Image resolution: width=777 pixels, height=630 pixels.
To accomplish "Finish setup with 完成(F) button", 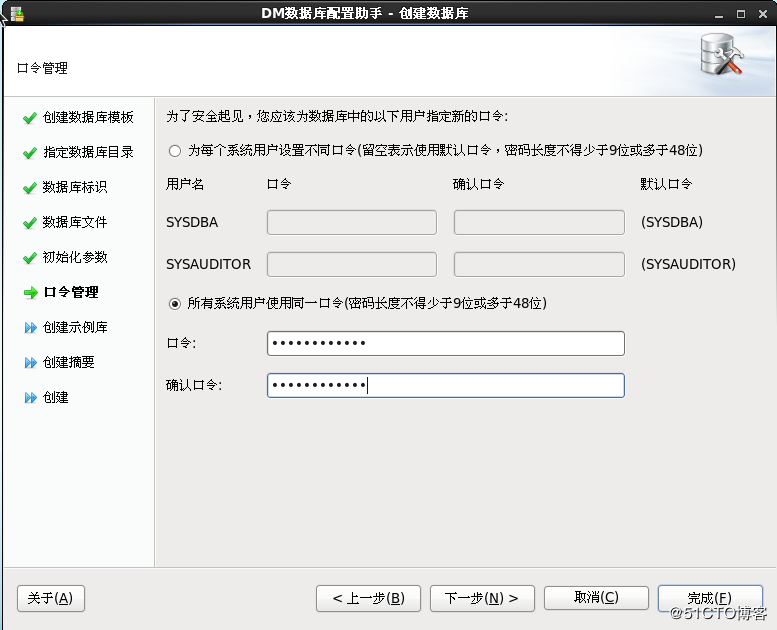I will click(x=710, y=598).
